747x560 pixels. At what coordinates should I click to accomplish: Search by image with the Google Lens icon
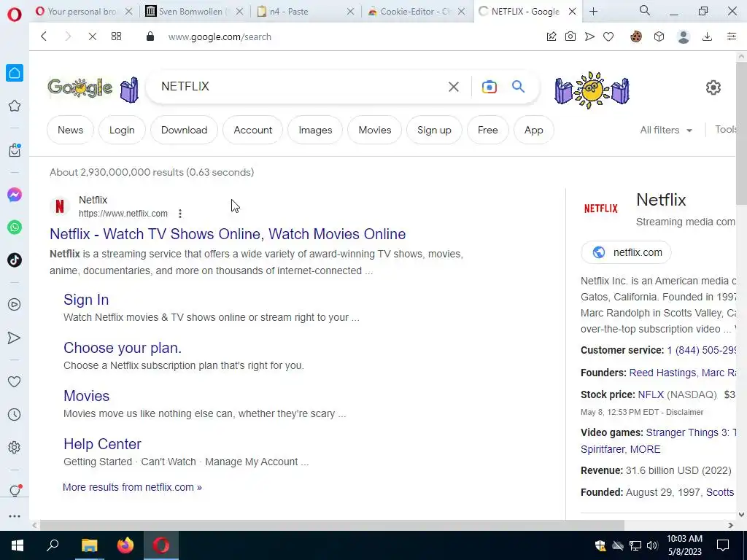(489, 87)
